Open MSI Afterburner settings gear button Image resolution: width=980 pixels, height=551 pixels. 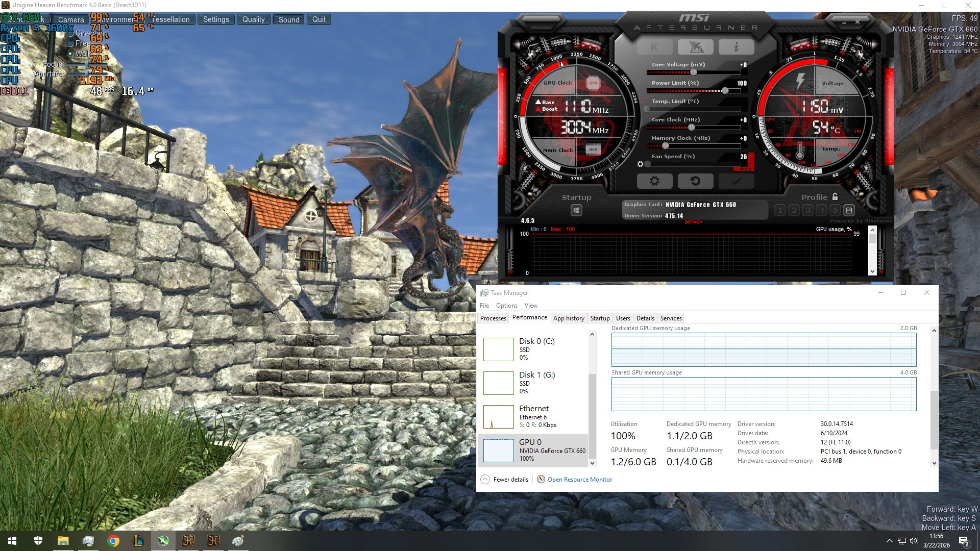654,181
